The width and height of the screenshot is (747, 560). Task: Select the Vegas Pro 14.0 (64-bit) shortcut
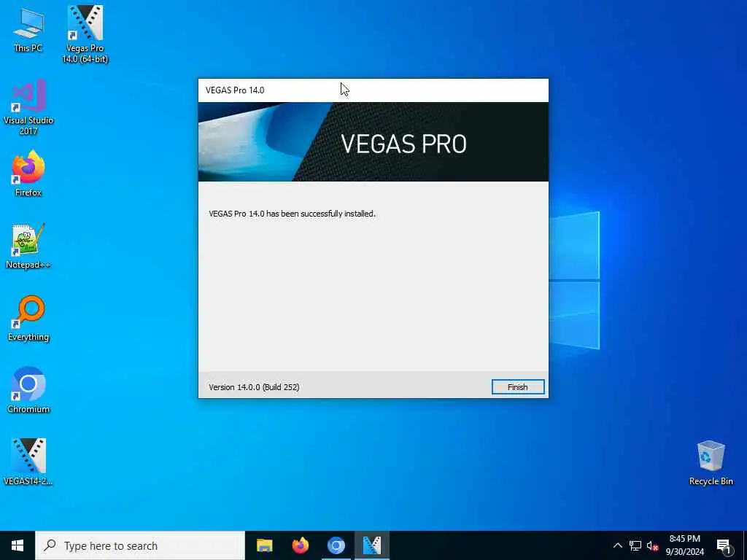[x=85, y=34]
